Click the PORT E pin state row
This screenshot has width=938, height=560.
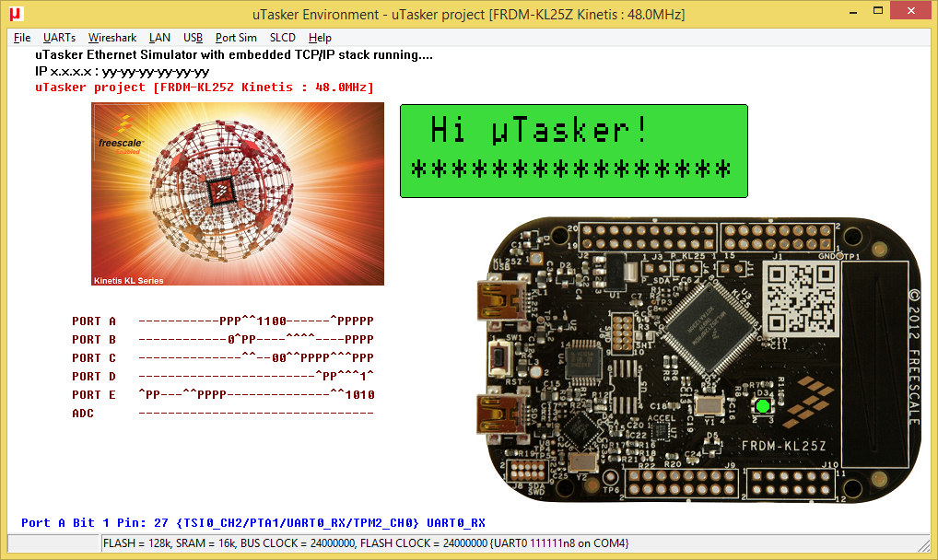point(255,395)
